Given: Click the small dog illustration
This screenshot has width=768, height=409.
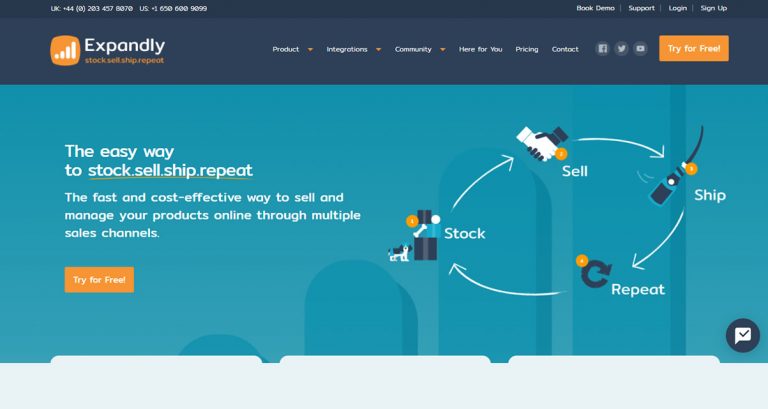Looking at the screenshot, I should tap(399, 253).
